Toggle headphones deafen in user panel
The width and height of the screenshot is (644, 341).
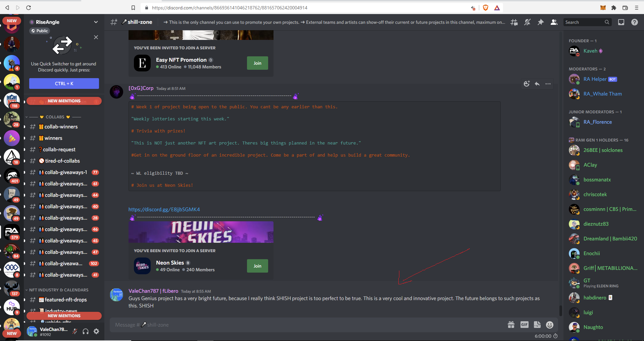(86, 331)
